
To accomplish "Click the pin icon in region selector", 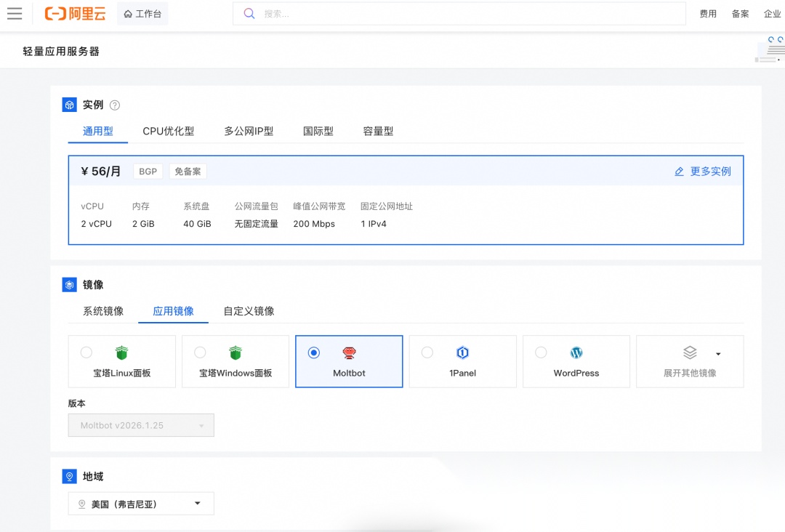I will click(82, 504).
